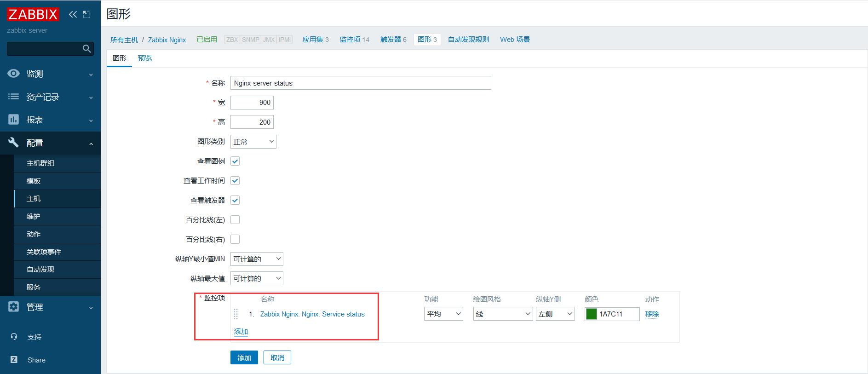The height and width of the screenshot is (374, 868).
Task: Open the 纵轴最大值 dropdown
Action: (257, 278)
